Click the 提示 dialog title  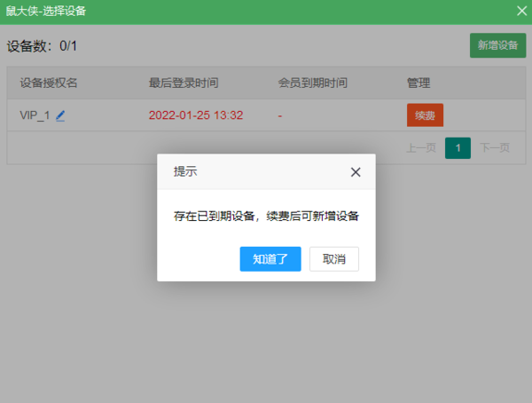point(185,172)
